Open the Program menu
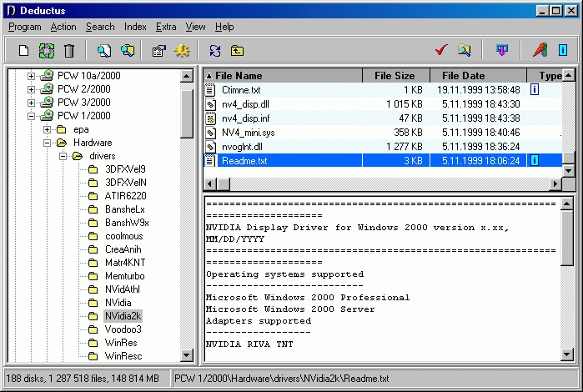The height and width of the screenshot is (392, 583). [25, 27]
